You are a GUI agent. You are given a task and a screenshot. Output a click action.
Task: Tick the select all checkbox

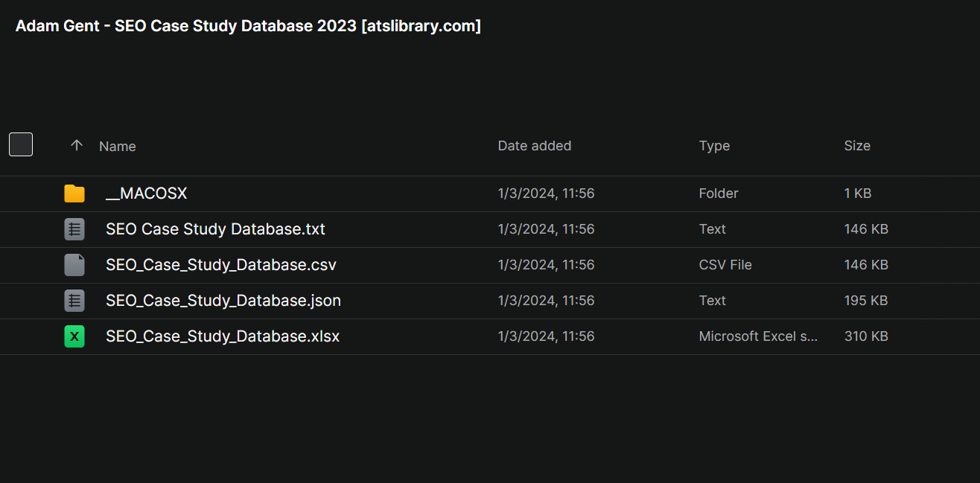[x=21, y=144]
